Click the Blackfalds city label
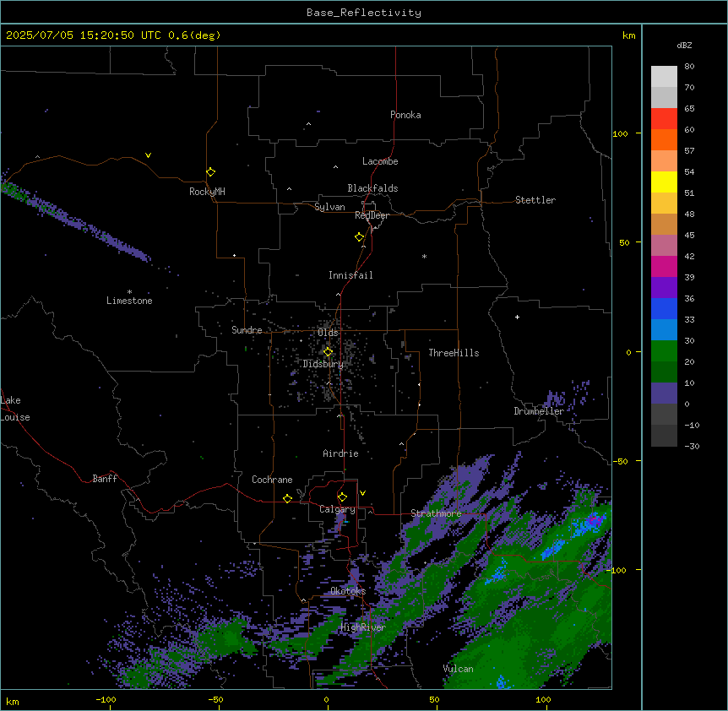Viewport: 728px width, 711px height. click(x=372, y=188)
